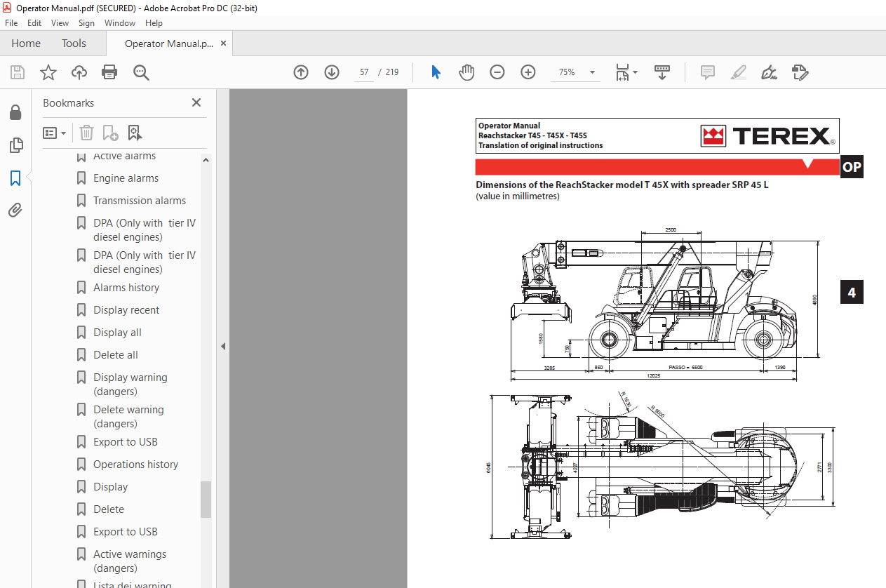Screen dimensions: 886x588
Task: Click the page number input field
Action: [364, 72]
